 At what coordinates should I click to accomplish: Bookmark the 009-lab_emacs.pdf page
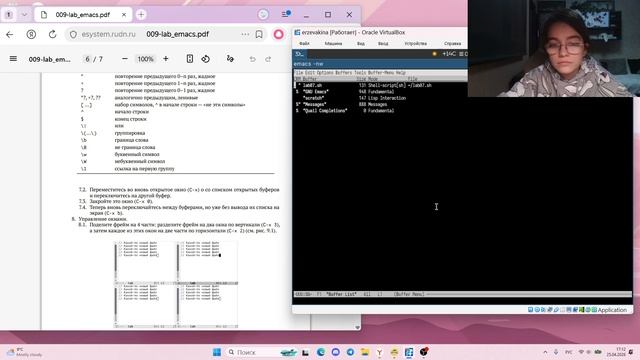(259, 35)
